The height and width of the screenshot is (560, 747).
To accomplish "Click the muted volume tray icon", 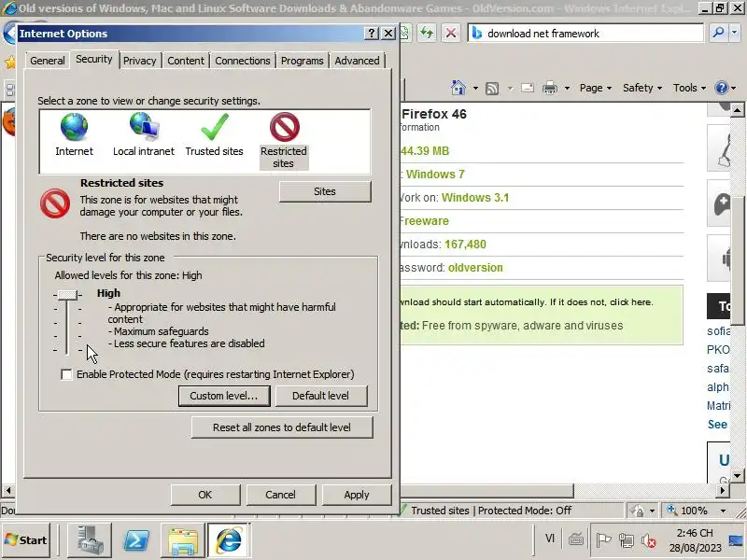I will (648, 540).
